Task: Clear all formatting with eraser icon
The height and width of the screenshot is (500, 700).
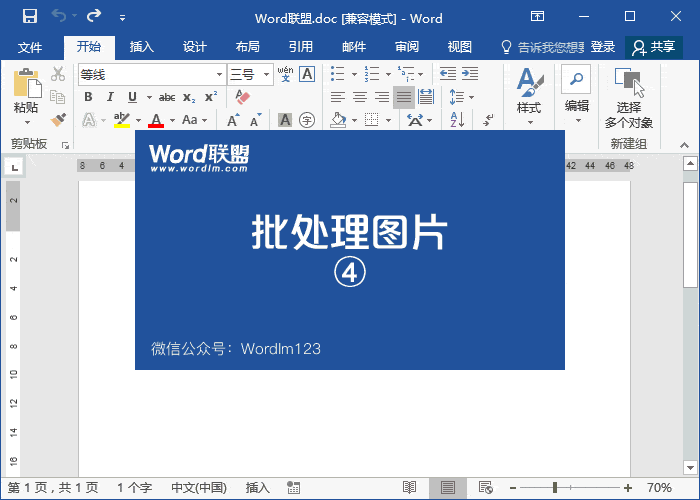Action: coord(242,97)
